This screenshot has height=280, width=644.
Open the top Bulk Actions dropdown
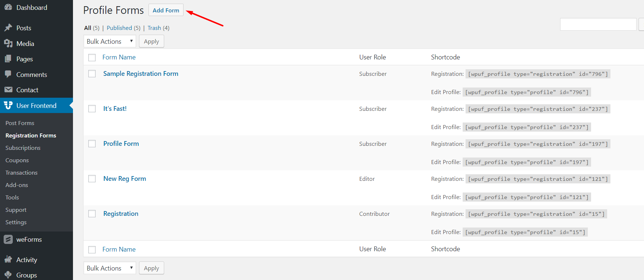point(109,41)
